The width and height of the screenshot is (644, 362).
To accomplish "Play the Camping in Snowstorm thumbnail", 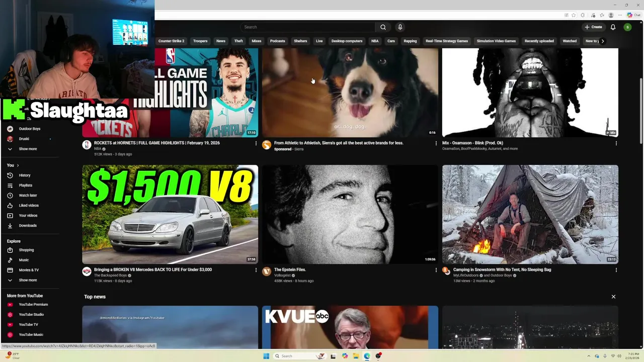I will [530, 215].
